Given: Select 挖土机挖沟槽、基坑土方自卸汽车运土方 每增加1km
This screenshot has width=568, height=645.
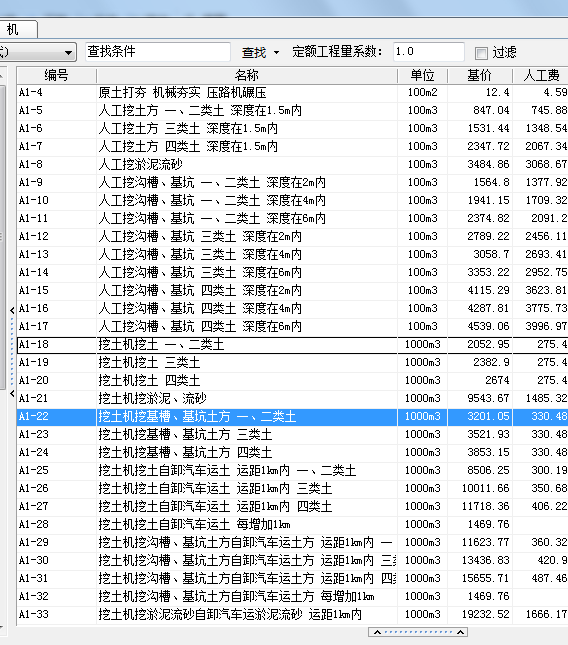Looking at the screenshot, I should coord(236,597).
